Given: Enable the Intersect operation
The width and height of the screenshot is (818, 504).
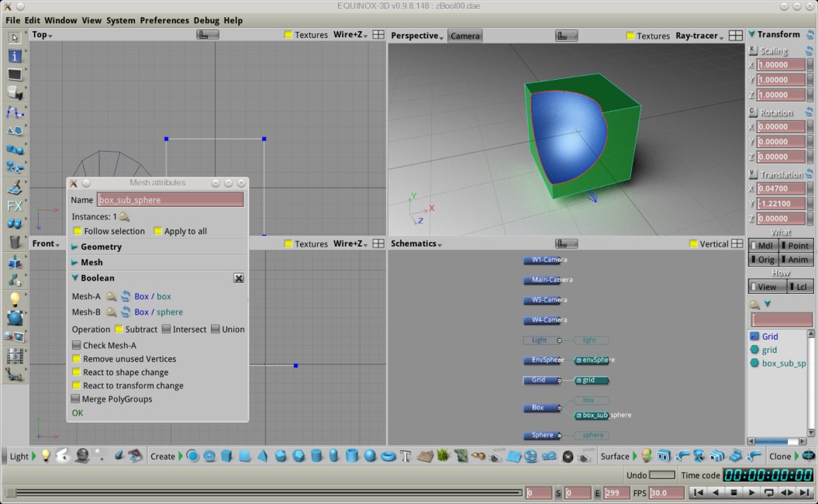Looking at the screenshot, I should click(x=167, y=330).
